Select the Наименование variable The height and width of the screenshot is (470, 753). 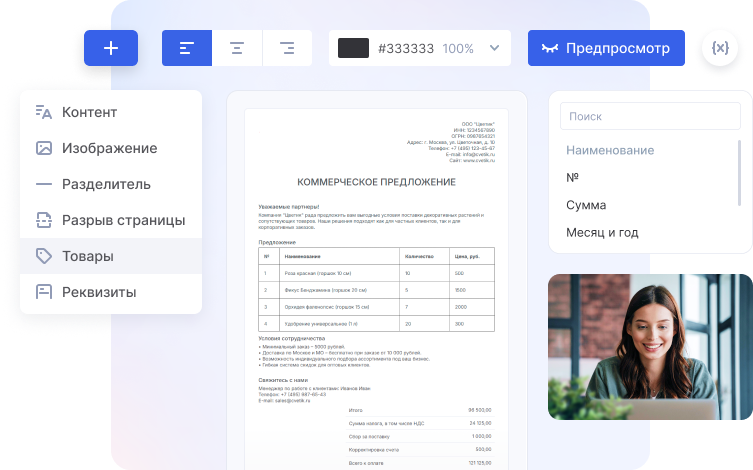[x=610, y=150]
